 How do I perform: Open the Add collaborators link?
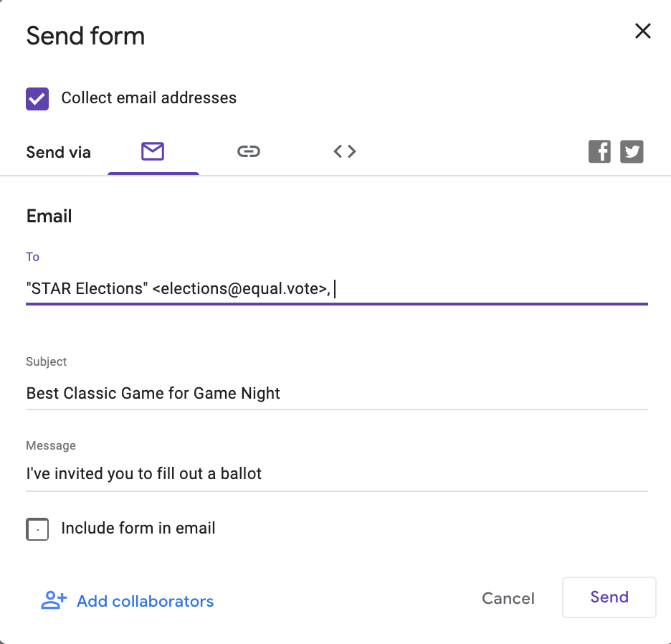[x=145, y=601]
